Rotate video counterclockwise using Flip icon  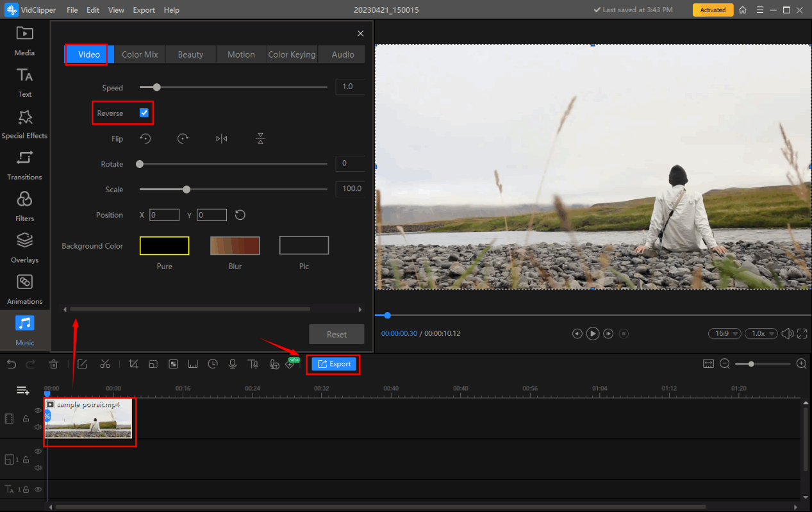(145, 138)
